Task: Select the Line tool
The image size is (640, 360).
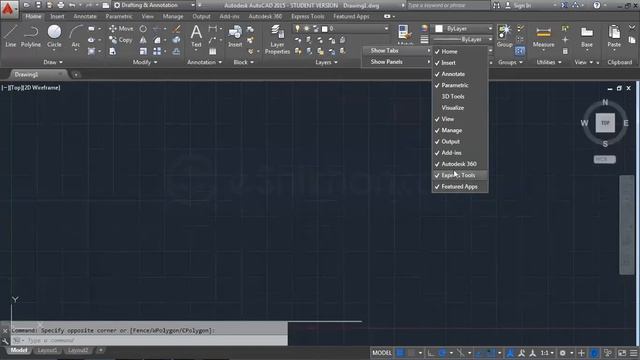Action: pos(11,36)
